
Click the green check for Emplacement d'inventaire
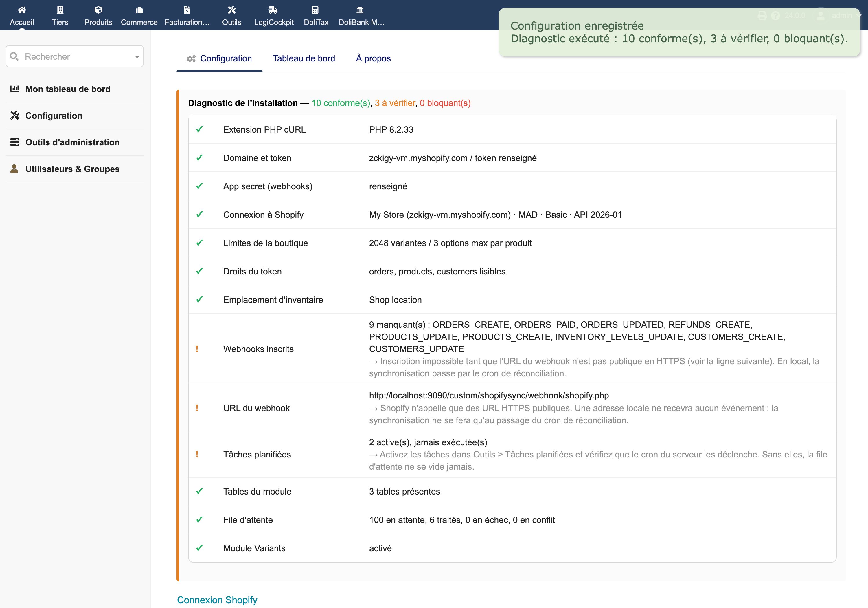pyautogui.click(x=200, y=300)
